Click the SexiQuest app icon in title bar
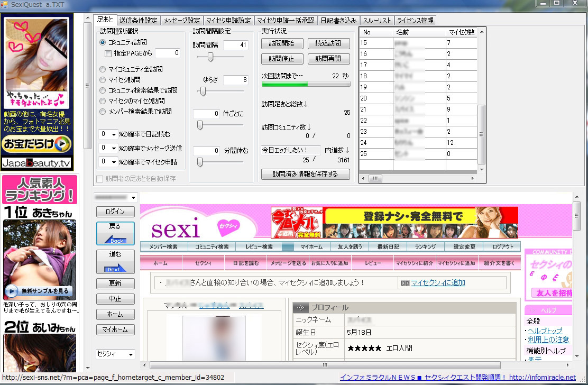 4,5
